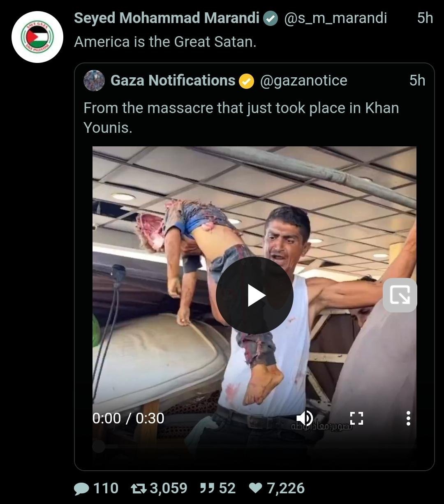Click the video progress bar

(x=254, y=446)
